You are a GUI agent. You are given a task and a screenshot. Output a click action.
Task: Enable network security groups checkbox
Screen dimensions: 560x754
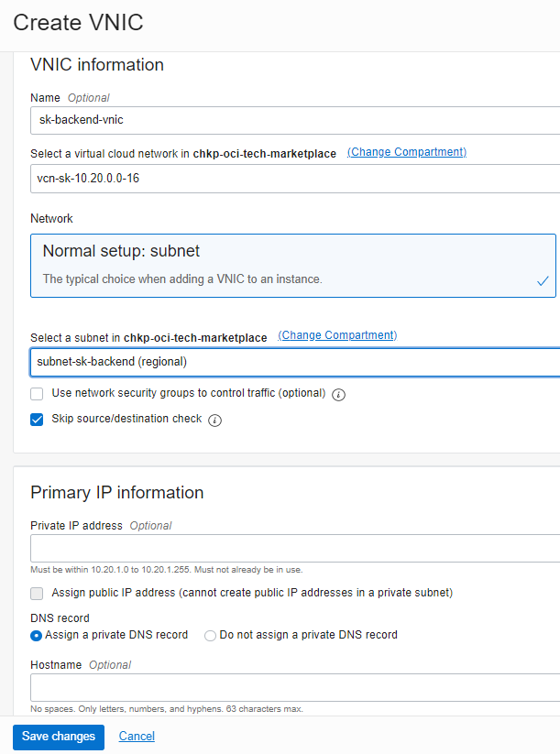[37, 394]
